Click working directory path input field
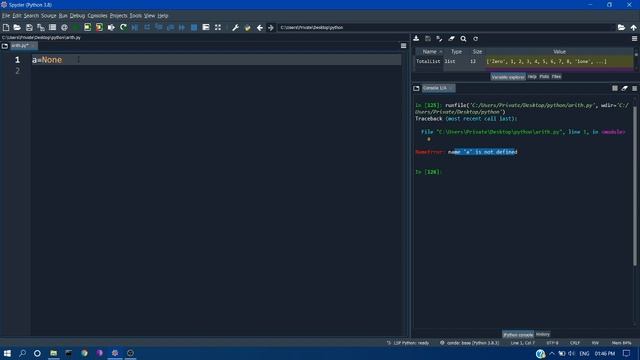 coord(446,27)
